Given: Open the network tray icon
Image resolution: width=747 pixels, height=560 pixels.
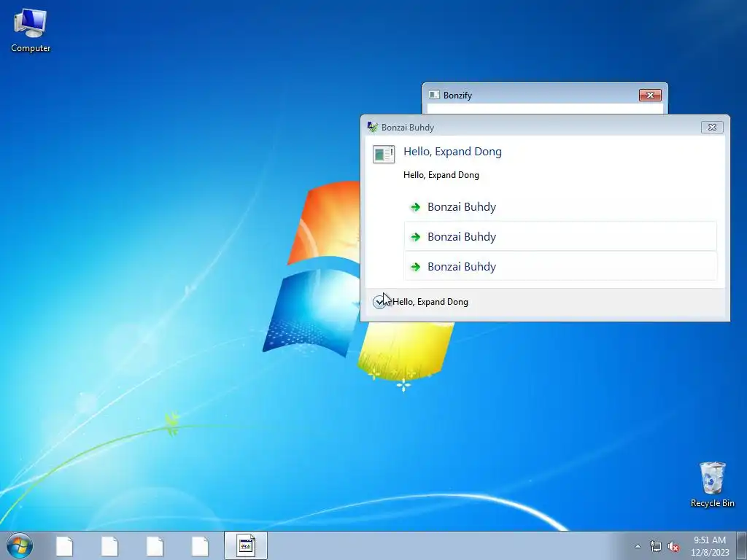Looking at the screenshot, I should 656,546.
